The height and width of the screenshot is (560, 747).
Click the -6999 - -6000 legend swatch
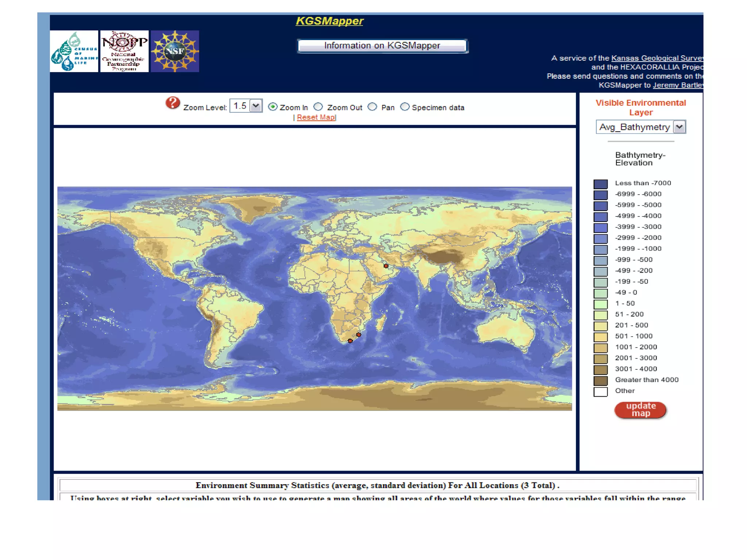600,195
